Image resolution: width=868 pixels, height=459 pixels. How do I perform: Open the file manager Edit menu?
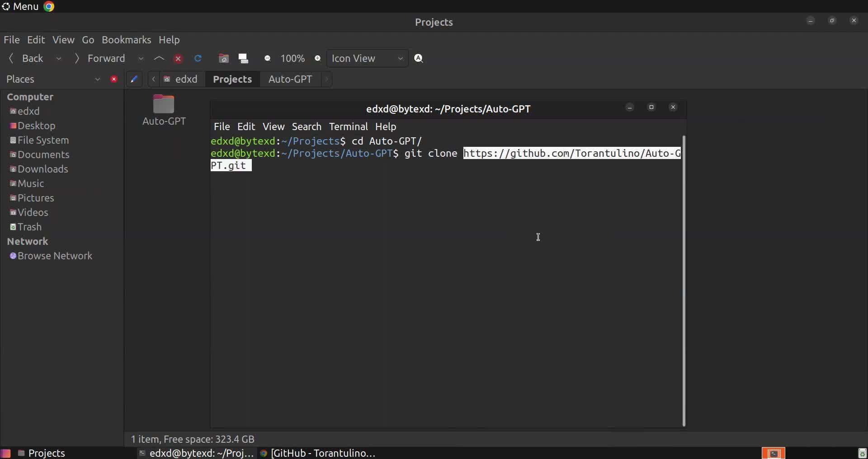pyautogui.click(x=36, y=40)
